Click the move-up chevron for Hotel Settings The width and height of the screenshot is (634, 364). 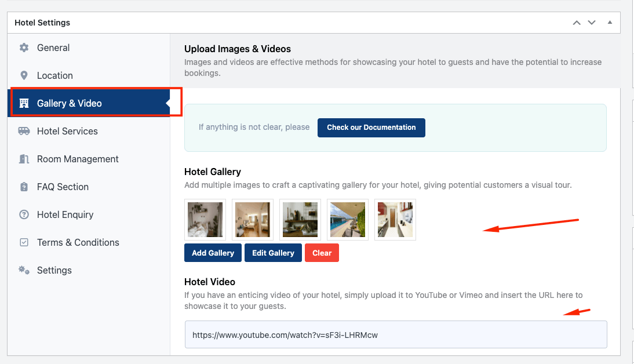click(576, 22)
